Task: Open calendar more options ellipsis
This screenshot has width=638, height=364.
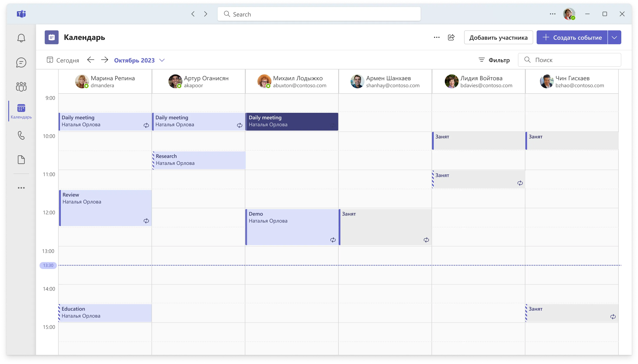Action: pyautogui.click(x=437, y=38)
